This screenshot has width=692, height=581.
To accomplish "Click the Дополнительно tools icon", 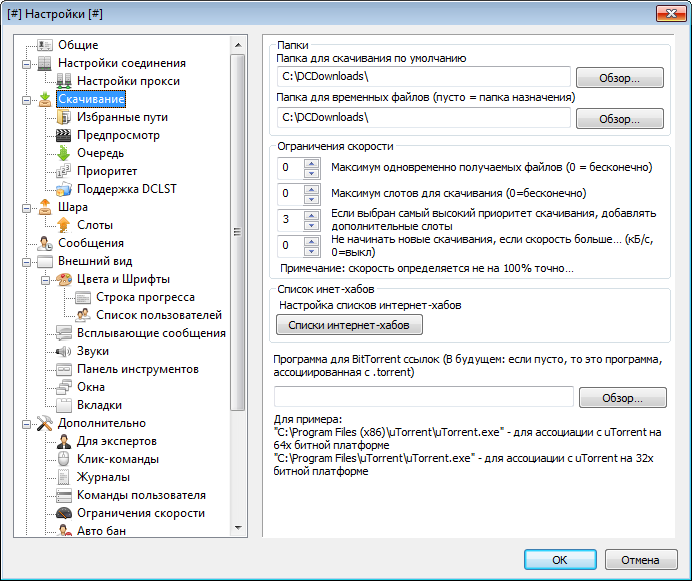I will [x=45, y=423].
